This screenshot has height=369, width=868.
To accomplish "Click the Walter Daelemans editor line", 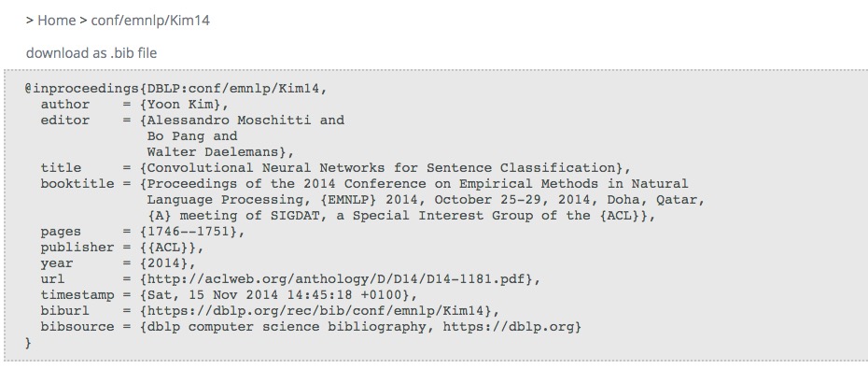I will coord(220,152).
